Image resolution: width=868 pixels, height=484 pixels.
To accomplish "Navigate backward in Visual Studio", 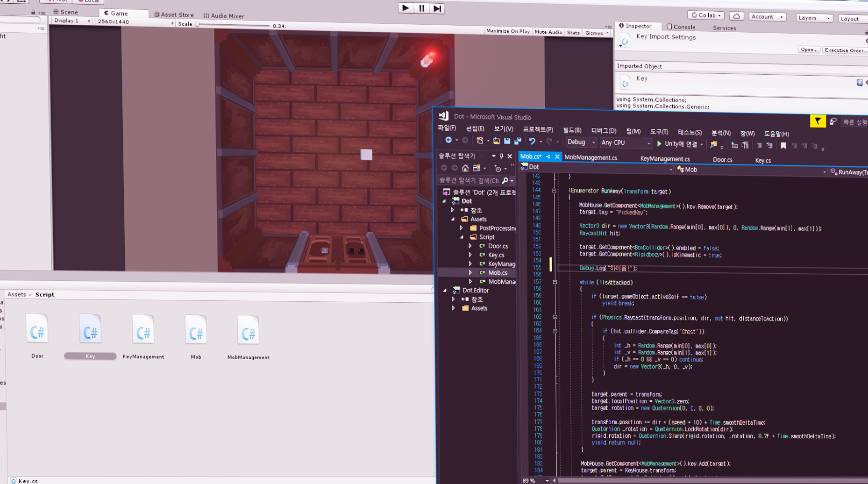I will pyautogui.click(x=448, y=140).
